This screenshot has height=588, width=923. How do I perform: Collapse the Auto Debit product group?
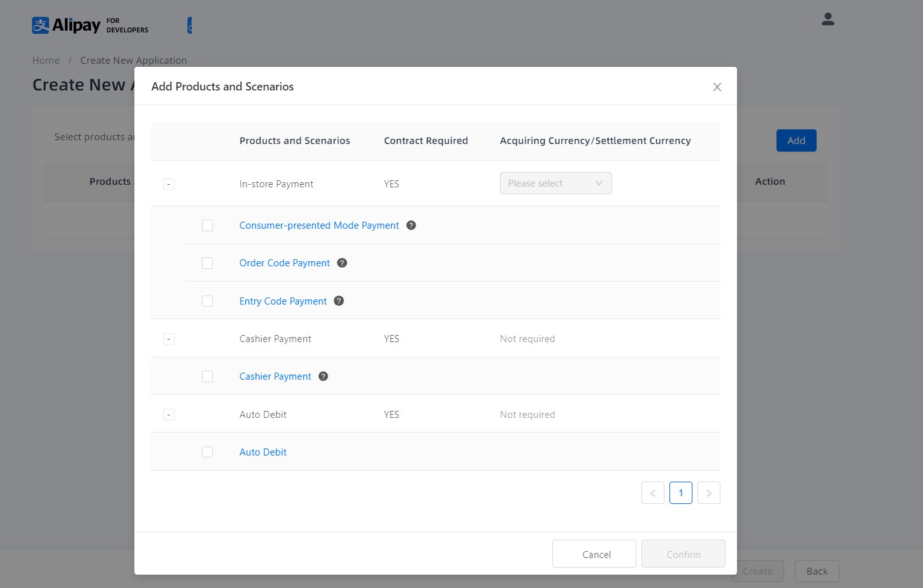pos(169,415)
